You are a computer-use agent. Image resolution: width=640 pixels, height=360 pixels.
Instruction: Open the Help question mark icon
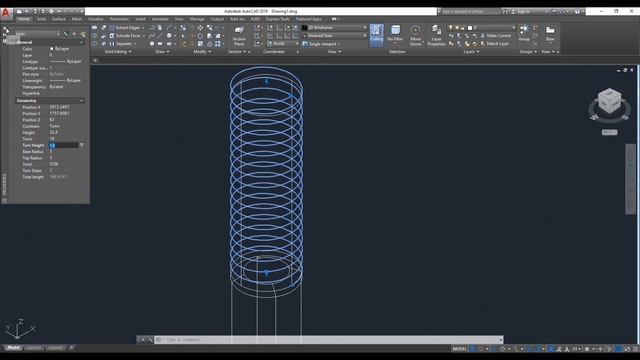coord(577,12)
